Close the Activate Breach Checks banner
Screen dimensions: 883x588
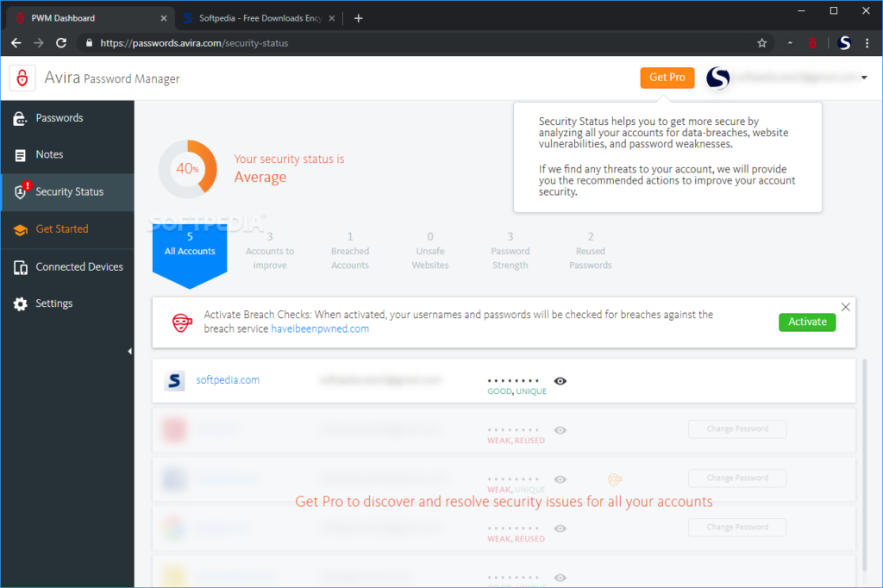click(845, 307)
